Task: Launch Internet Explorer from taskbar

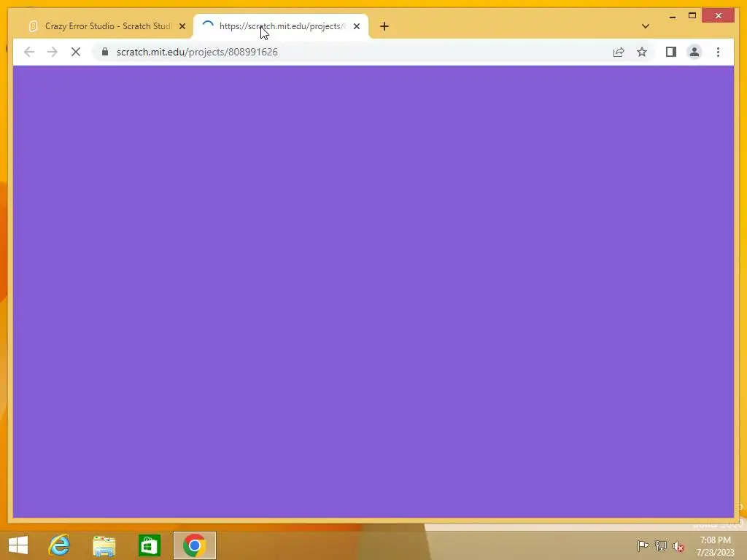Action: [60, 545]
